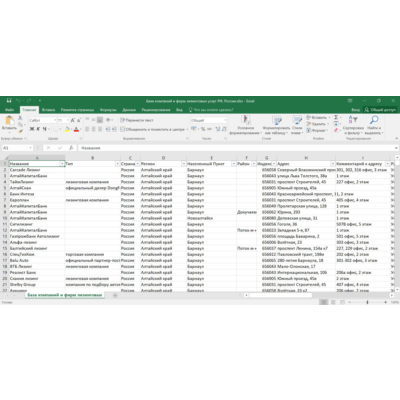Toggle bold formatting (Ж)
The image size is (400, 400).
coord(32,129)
